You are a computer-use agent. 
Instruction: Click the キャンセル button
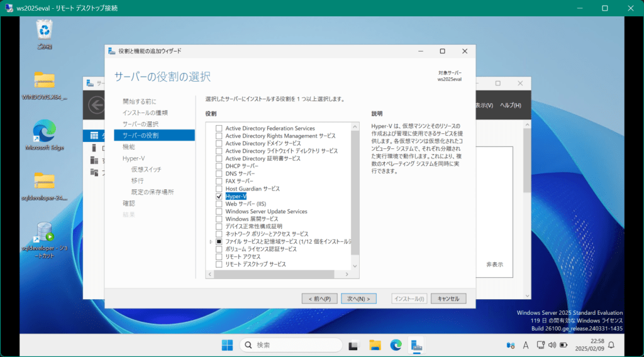(x=448, y=299)
